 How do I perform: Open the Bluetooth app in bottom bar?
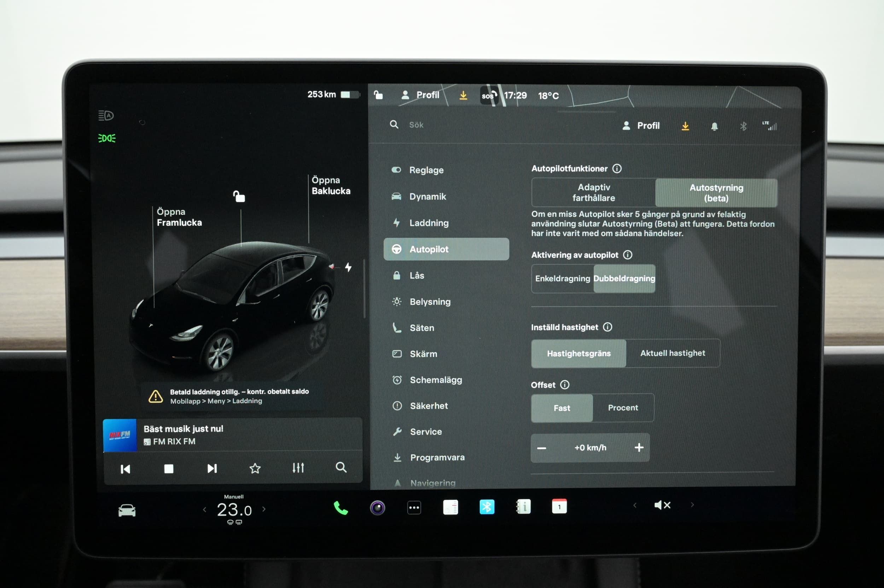[487, 507]
